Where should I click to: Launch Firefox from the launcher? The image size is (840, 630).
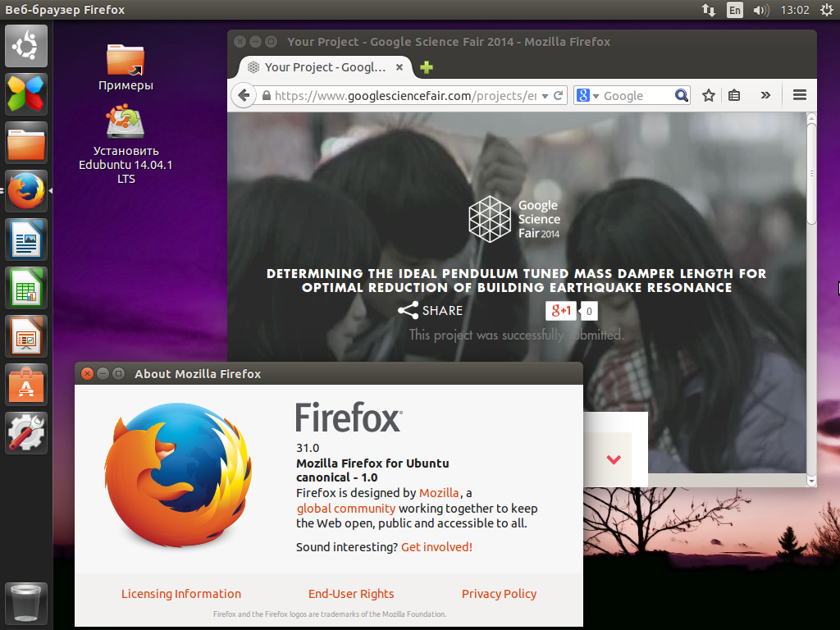26,190
